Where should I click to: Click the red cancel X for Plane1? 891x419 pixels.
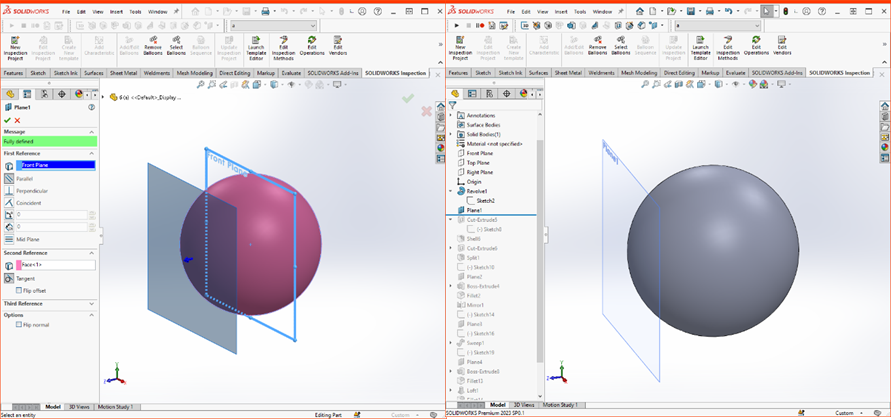point(19,120)
